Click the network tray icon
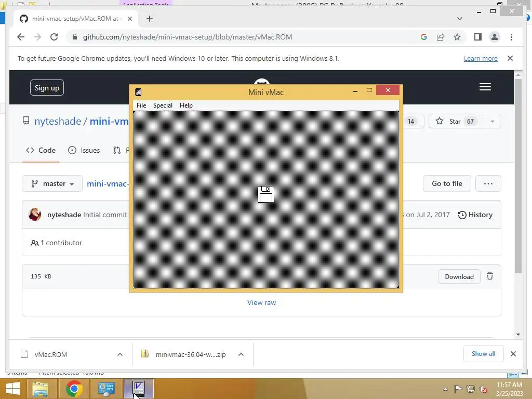Image resolution: width=532 pixels, height=399 pixels. pyautogui.click(x=471, y=389)
